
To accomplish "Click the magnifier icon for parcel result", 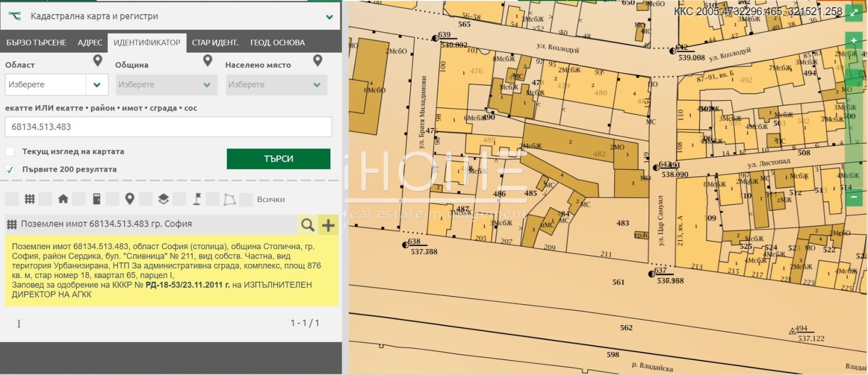I will coord(308,224).
